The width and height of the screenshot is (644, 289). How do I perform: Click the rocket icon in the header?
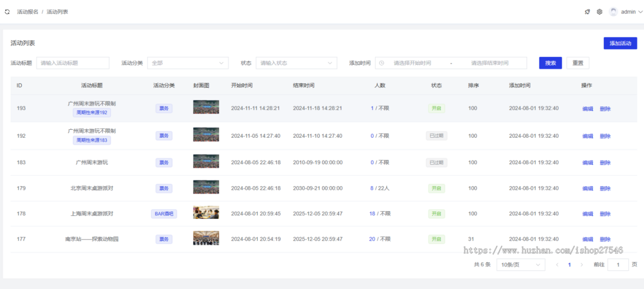coord(587,12)
